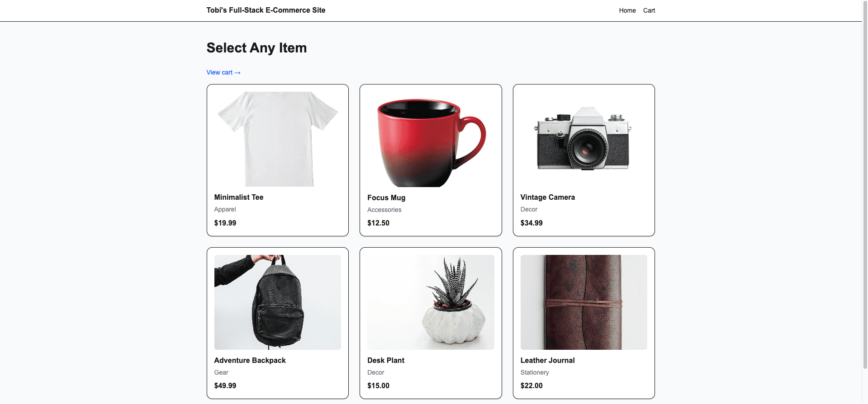Click the Desk Plant product image

(430, 302)
